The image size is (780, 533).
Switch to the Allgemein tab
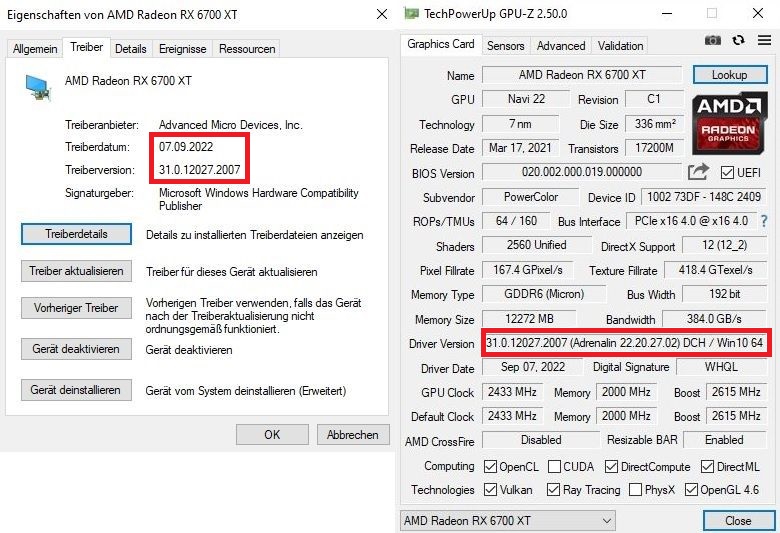35,49
